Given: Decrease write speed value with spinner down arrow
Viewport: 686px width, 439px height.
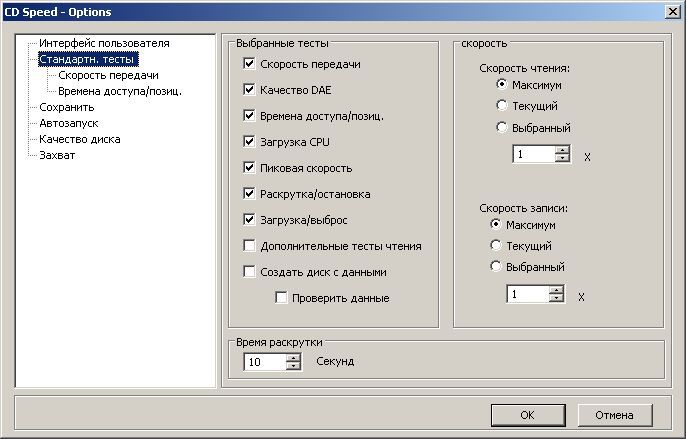Looking at the screenshot, I should pos(556,299).
